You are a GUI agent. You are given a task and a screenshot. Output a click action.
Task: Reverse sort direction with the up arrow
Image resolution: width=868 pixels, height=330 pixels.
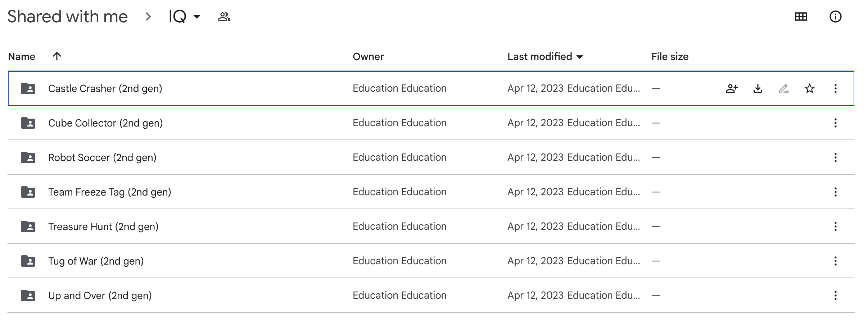[57, 56]
